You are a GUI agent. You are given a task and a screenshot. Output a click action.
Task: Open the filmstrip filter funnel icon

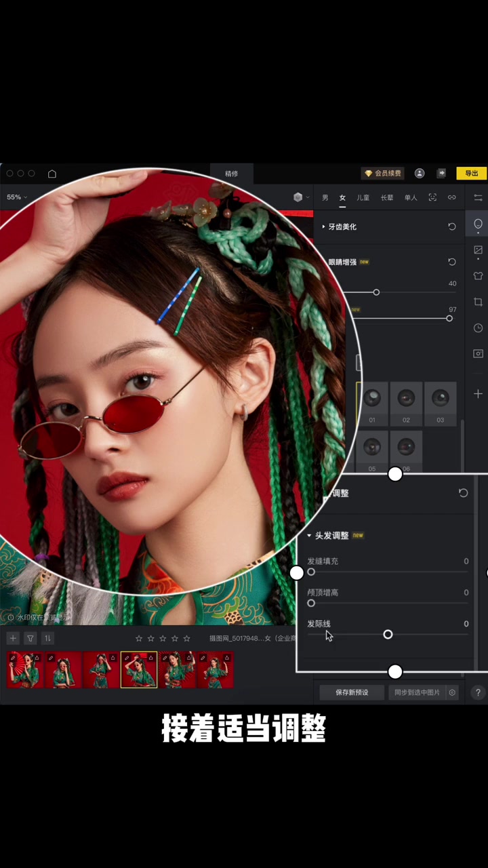[30, 638]
